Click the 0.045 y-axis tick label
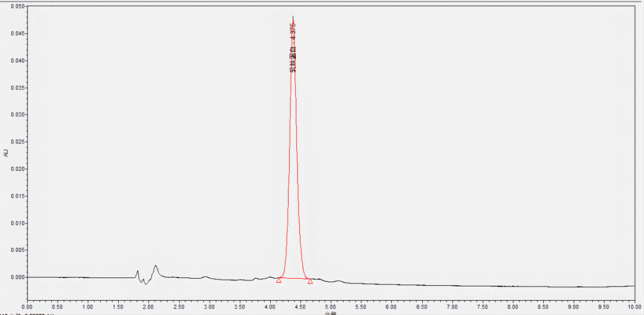Image resolution: width=644 pixels, height=315 pixels. click(18, 33)
